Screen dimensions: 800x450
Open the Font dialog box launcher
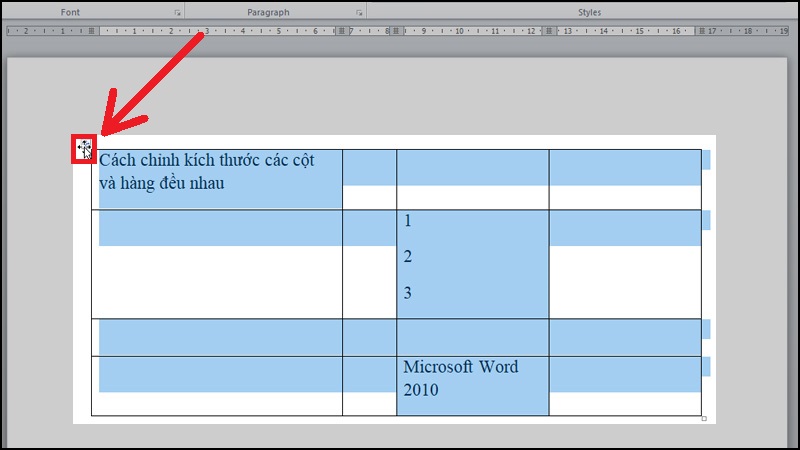click(x=177, y=13)
